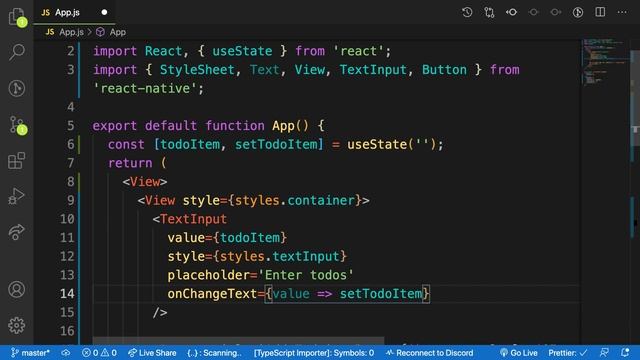Viewport: 640px width, 360px height.
Task: Click the go to previous change icon
Action: tap(511, 12)
